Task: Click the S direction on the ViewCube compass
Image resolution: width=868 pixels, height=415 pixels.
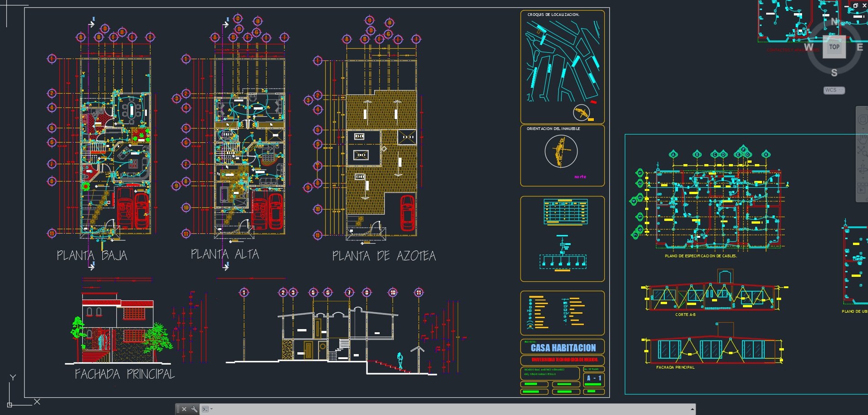Action: pos(834,72)
